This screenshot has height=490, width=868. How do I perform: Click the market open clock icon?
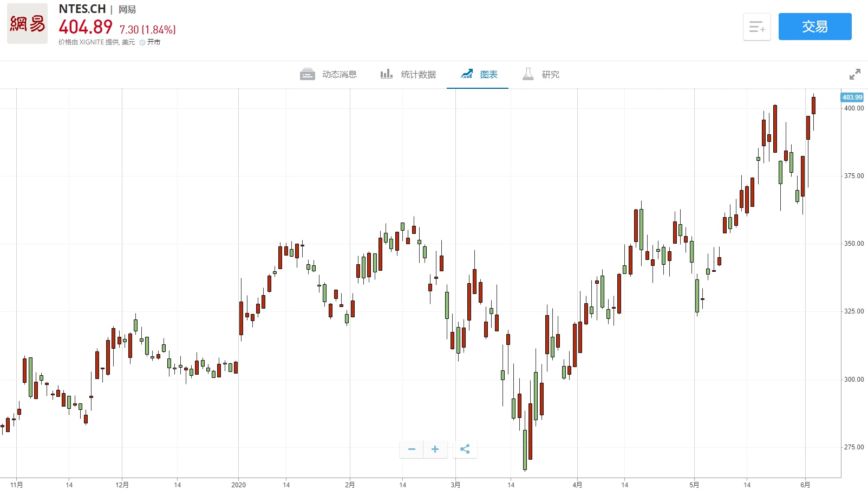(x=142, y=42)
